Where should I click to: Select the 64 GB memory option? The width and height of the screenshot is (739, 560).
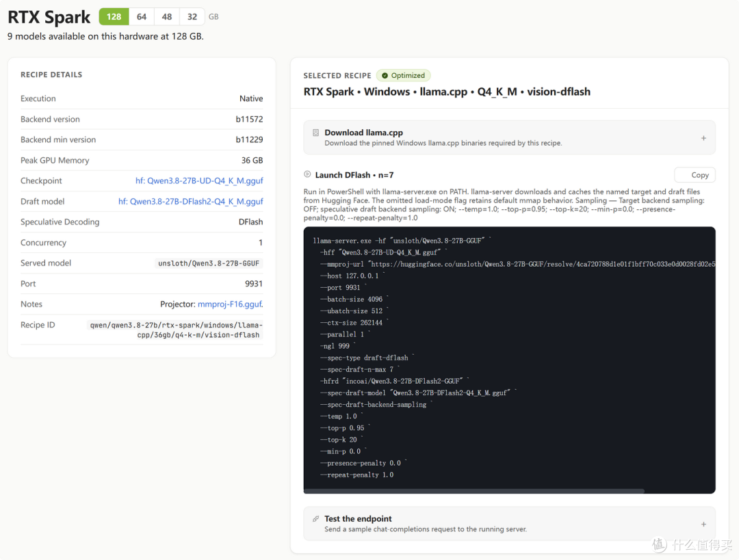point(142,17)
